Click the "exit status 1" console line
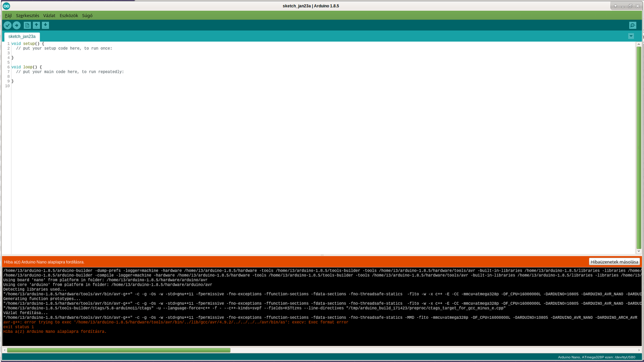This screenshot has width=644, height=362. (x=19, y=327)
